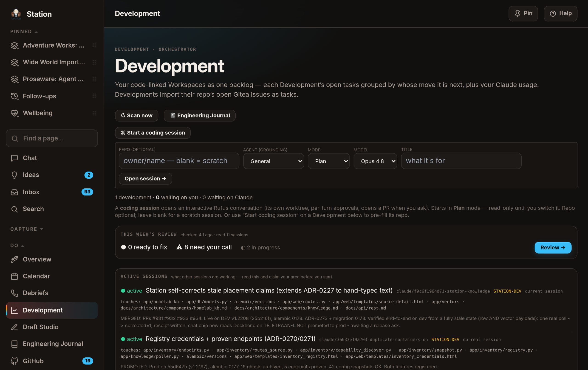Click branch claude/f9c6f1964d71-station-knowledge
Screen dimensions: 588x370
pyautogui.click(x=443, y=291)
